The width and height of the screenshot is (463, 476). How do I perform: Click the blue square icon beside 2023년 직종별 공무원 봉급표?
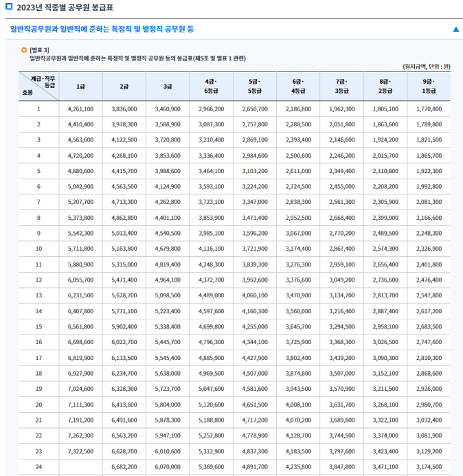[x=9, y=6]
